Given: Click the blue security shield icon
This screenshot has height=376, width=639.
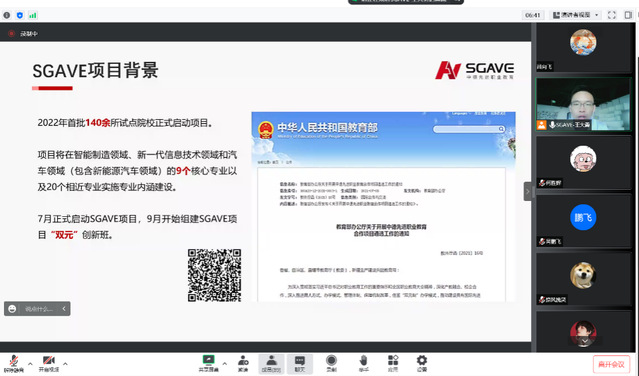Looking at the screenshot, I should click(20, 15).
